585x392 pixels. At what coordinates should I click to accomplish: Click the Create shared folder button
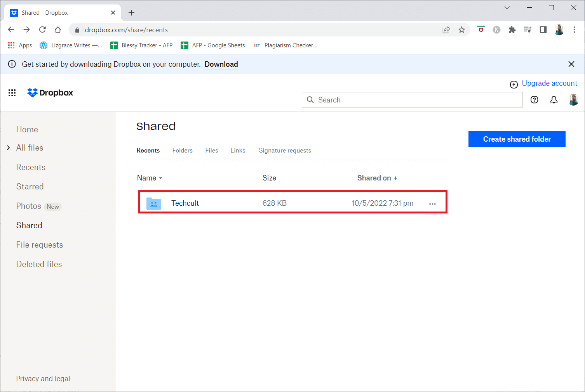[517, 139]
